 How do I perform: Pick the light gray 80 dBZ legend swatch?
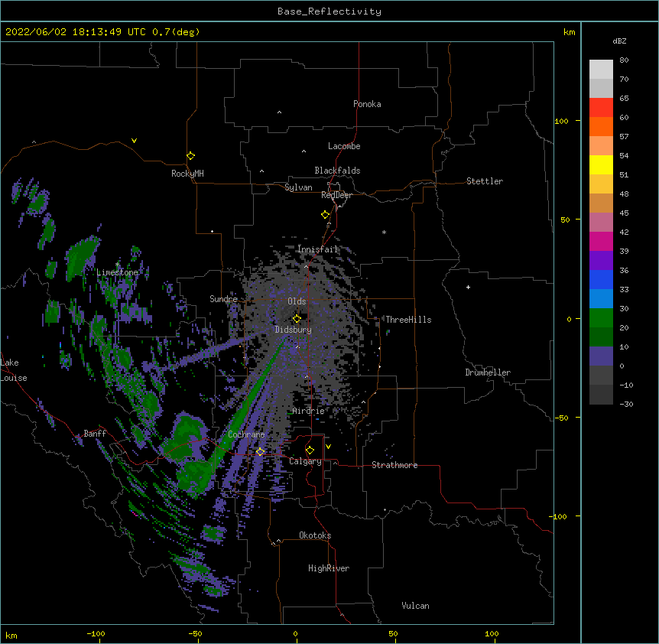pos(601,70)
